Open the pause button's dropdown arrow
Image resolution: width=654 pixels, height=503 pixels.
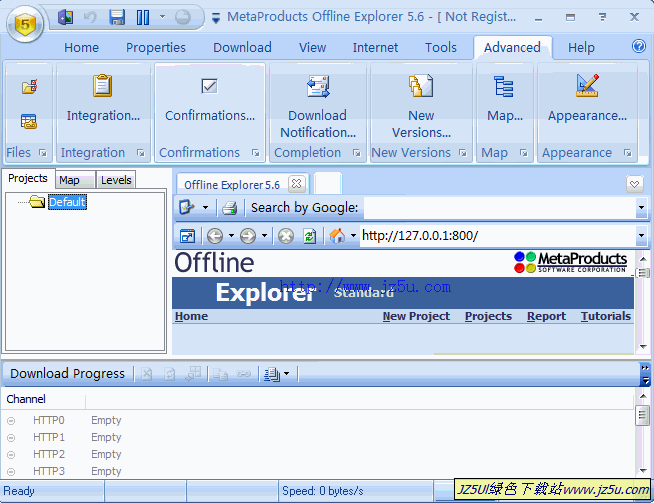pyautogui.click(x=162, y=17)
